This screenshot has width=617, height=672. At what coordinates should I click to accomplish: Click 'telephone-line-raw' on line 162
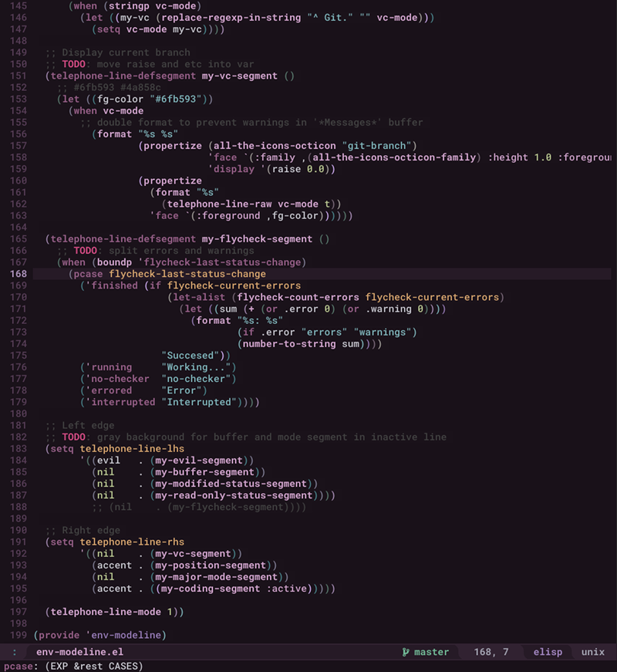tap(219, 204)
